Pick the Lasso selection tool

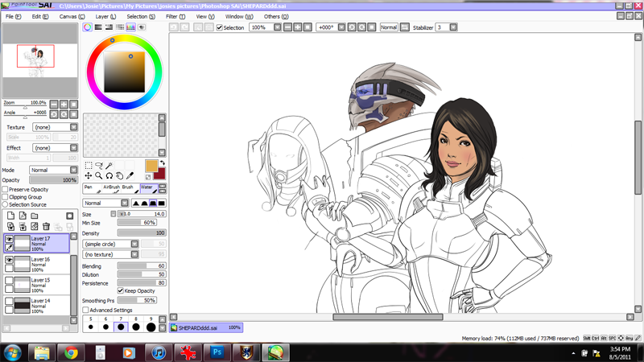coord(98,166)
